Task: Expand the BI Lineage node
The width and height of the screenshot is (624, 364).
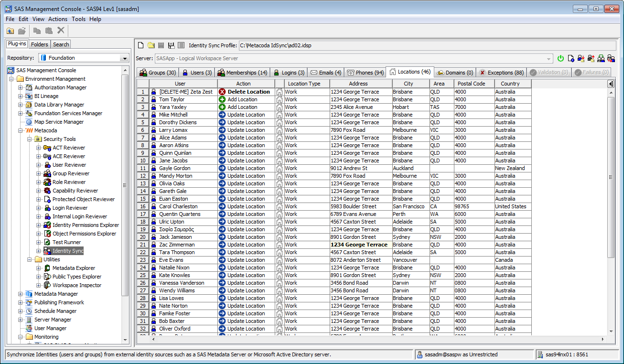Action: point(21,96)
